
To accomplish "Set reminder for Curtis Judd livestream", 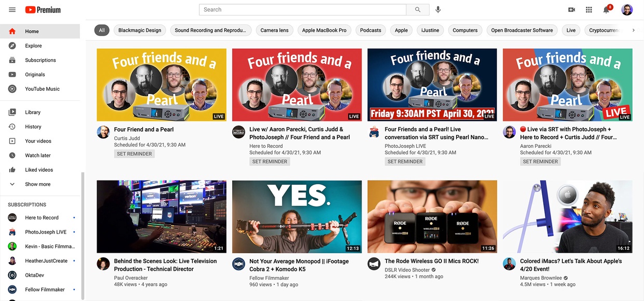I will [x=135, y=154].
